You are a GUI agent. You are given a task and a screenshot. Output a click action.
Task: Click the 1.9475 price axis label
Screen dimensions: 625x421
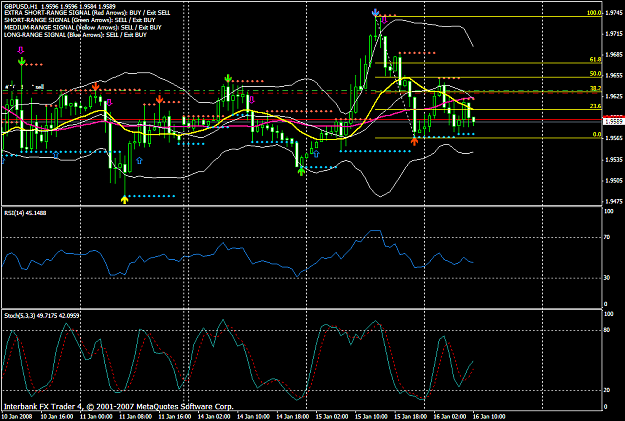pos(614,201)
